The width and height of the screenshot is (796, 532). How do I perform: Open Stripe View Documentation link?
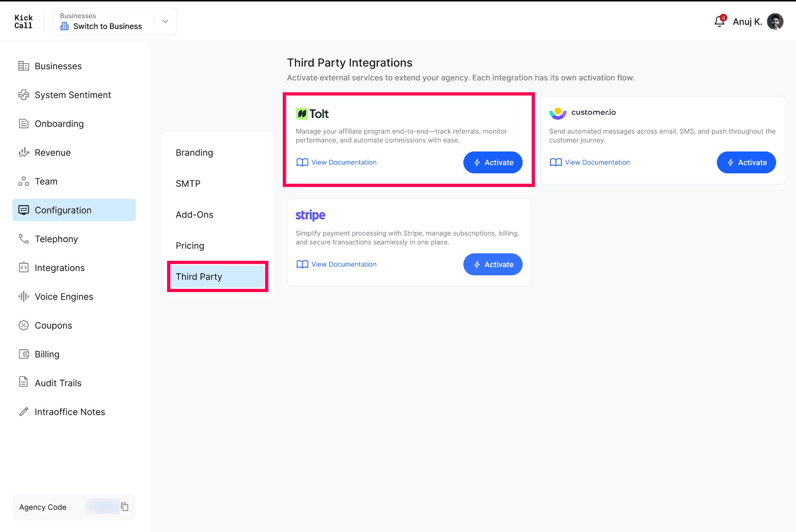click(336, 264)
